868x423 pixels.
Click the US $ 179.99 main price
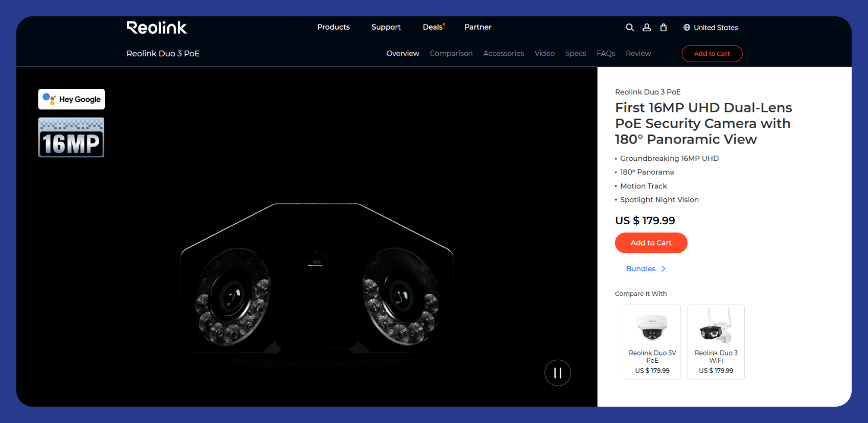[645, 221]
